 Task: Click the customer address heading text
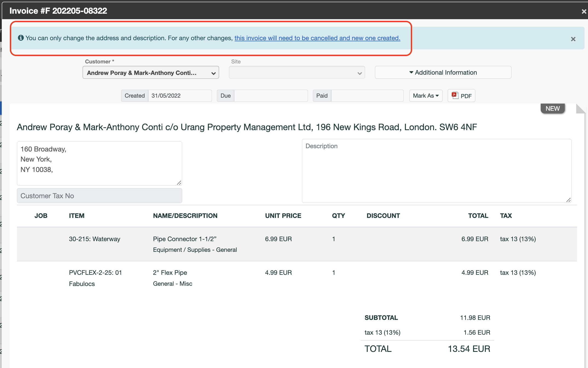pyautogui.click(x=247, y=127)
